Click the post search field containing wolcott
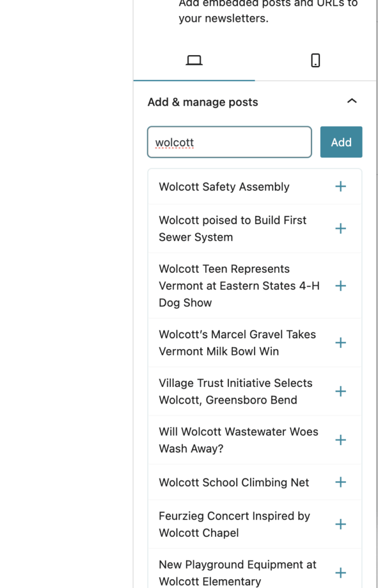The image size is (378, 588). (229, 142)
